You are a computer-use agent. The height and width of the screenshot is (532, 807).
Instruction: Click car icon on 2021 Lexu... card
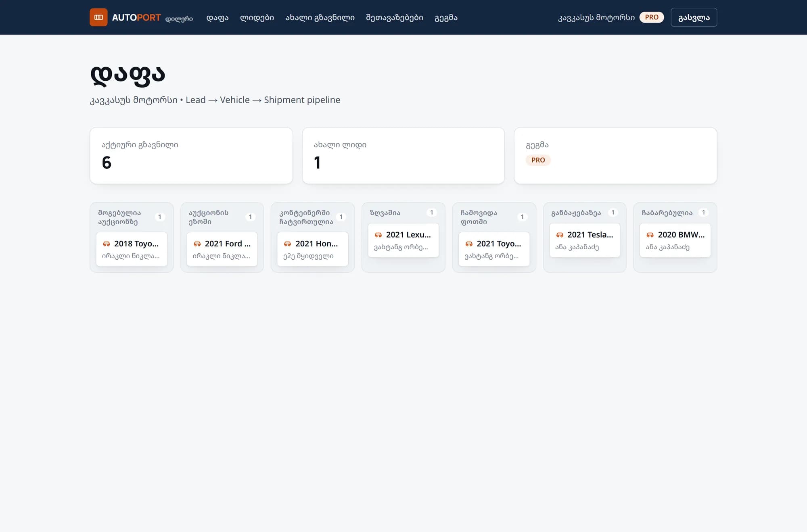[x=378, y=235]
